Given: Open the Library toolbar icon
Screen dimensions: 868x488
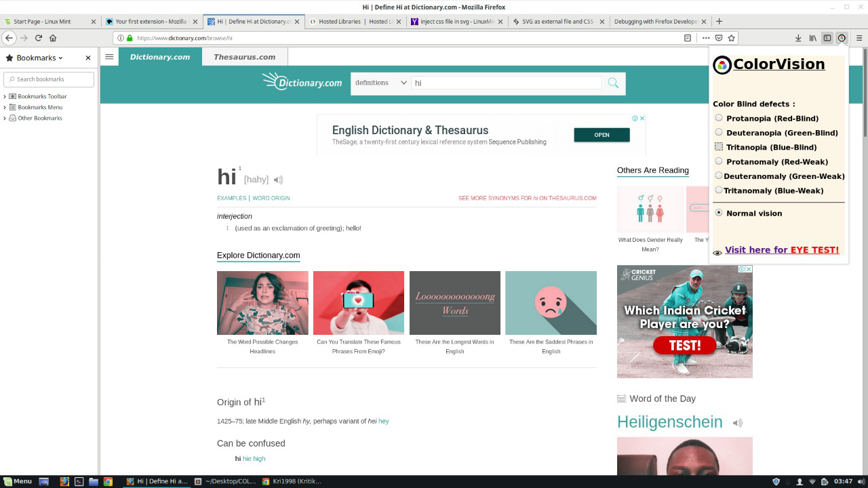Looking at the screenshot, I should [x=812, y=38].
